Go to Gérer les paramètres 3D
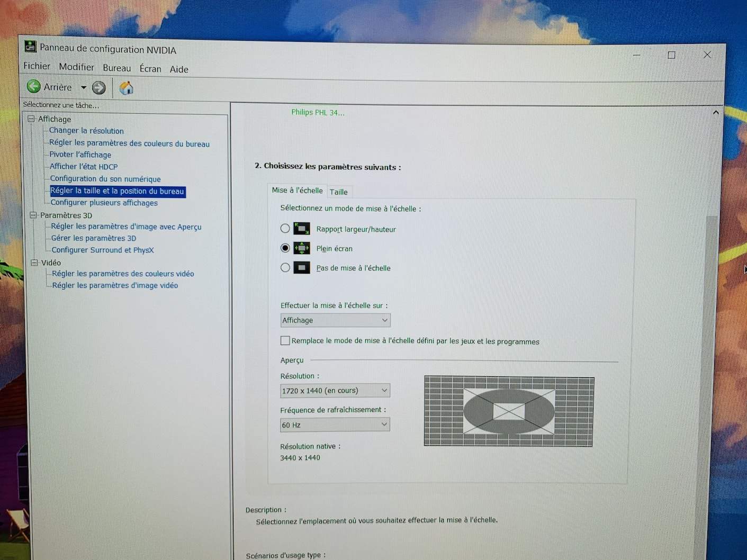747x560 pixels. (94, 238)
